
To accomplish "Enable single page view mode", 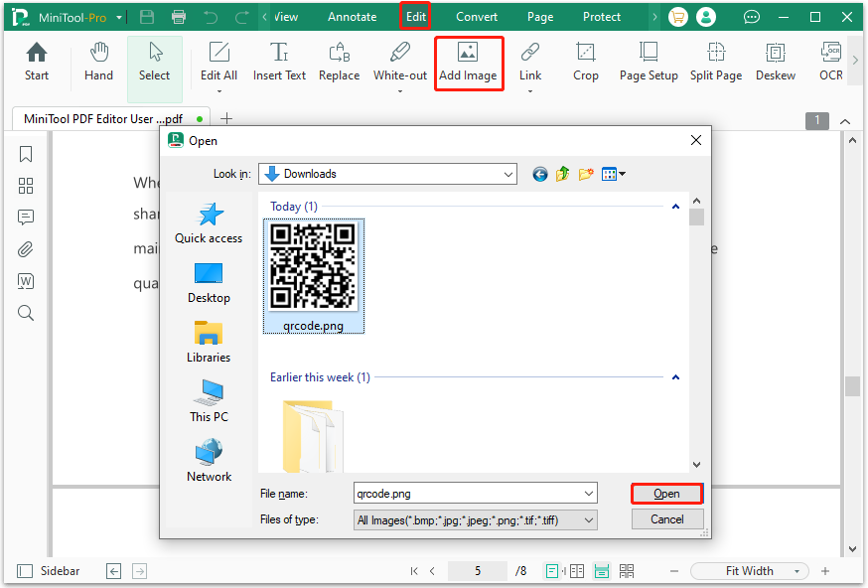I will click(552, 571).
